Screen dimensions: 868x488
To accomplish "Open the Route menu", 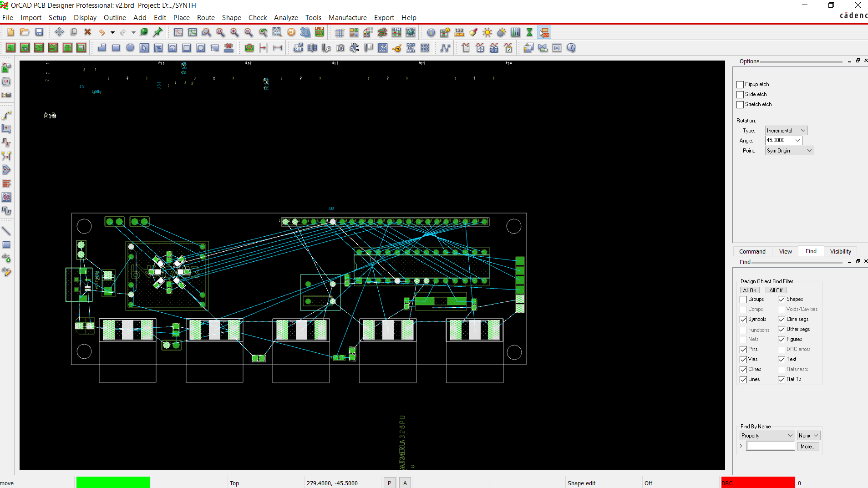I will pyautogui.click(x=206, y=17).
